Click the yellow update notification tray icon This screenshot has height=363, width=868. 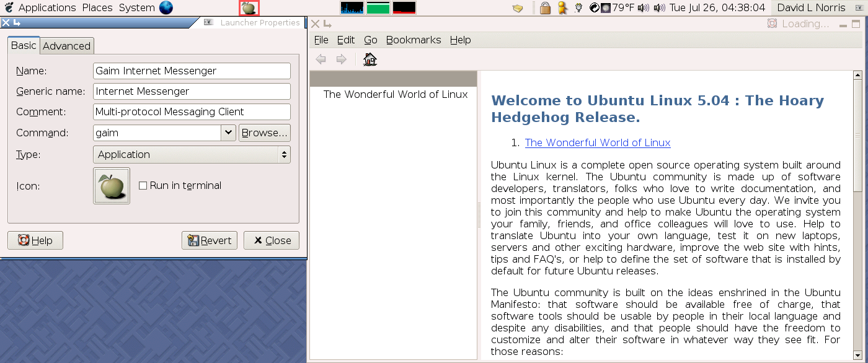[518, 8]
